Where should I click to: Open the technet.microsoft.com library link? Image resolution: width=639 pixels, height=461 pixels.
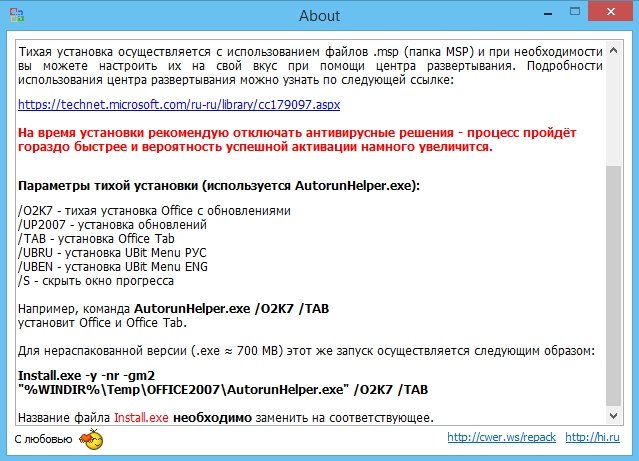click(x=179, y=105)
